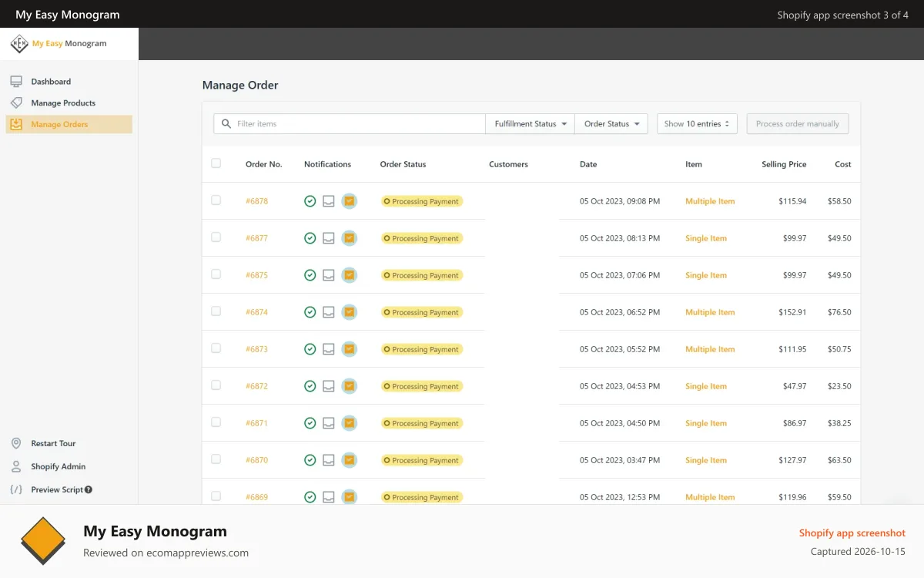Click the Dashboard monitor icon

click(x=16, y=82)
